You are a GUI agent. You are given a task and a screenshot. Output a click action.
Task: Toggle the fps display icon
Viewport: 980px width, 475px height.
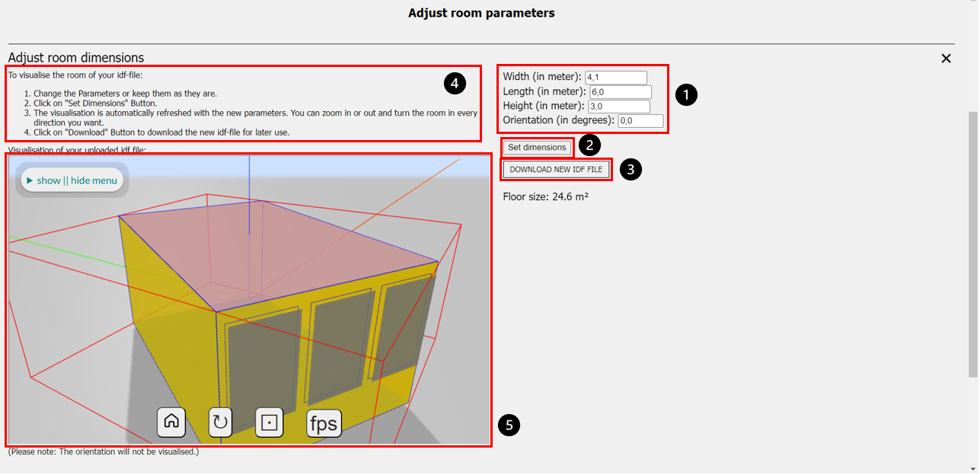coord(324,423)
